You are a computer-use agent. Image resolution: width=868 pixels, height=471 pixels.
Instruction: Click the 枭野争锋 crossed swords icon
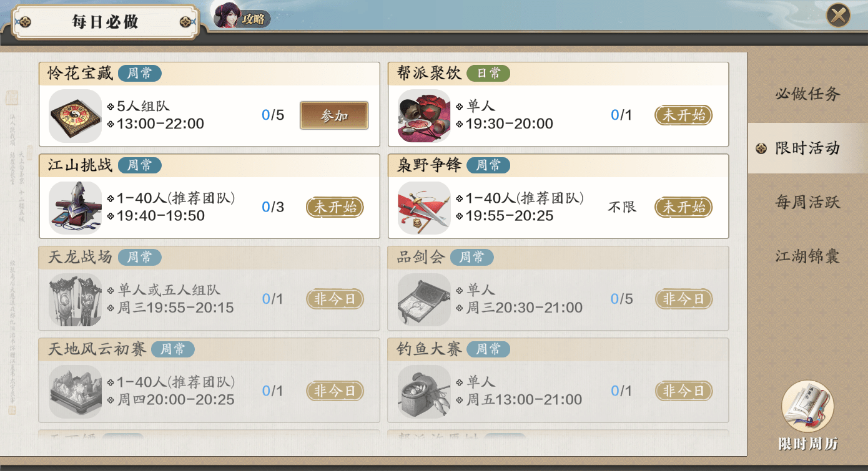(424, 208)
